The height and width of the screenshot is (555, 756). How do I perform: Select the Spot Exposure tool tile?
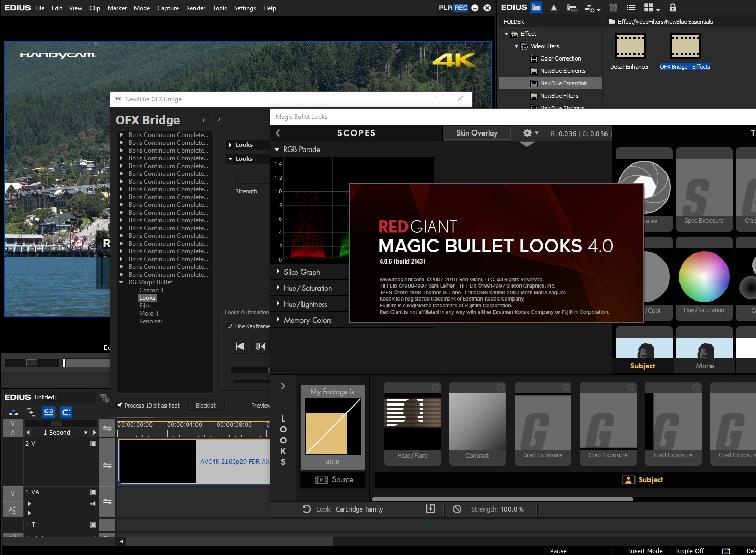tap(704, 189)
